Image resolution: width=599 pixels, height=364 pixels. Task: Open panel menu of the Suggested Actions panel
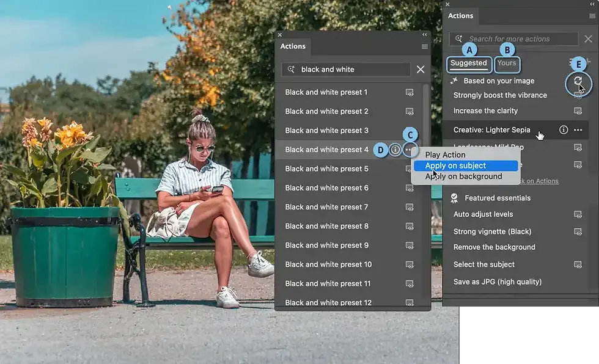coord(592,16)
